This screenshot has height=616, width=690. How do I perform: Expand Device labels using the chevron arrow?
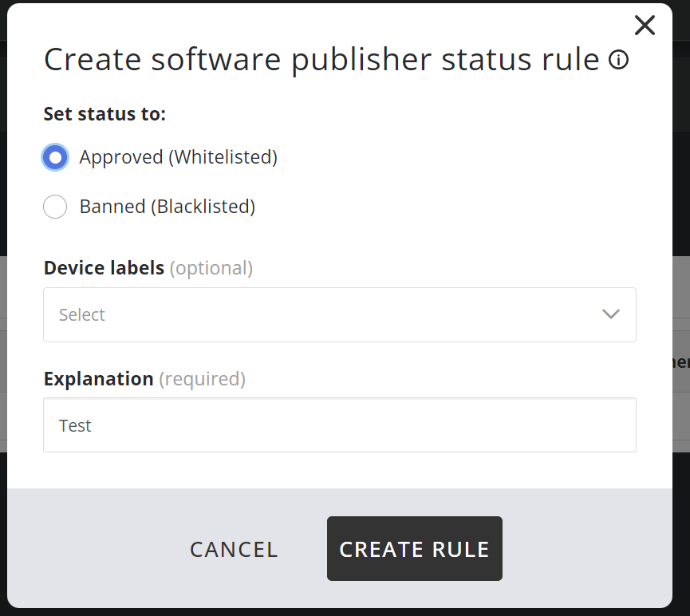pyautogui.click(x=611, y=314)
